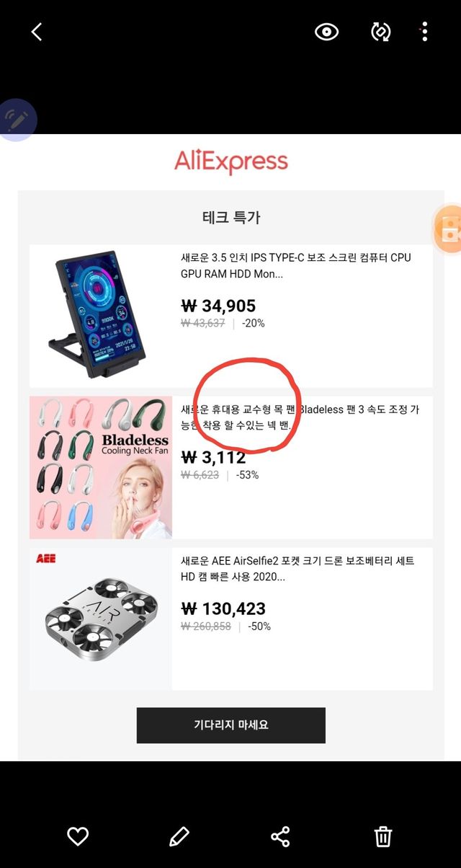This screenshot has height=868, width=461.
Task: Tap the floating pen edit bubble
Action: 16,120
